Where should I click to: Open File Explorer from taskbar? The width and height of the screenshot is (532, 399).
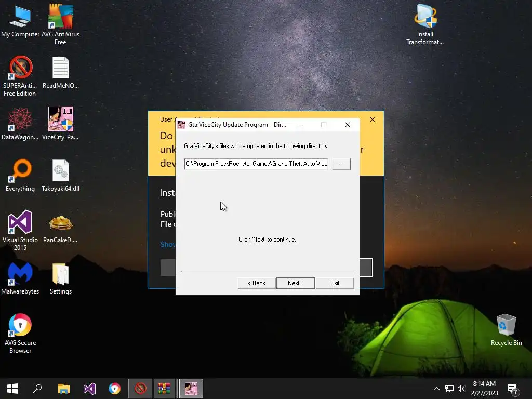pyautogui.click(x=64, y=389)
